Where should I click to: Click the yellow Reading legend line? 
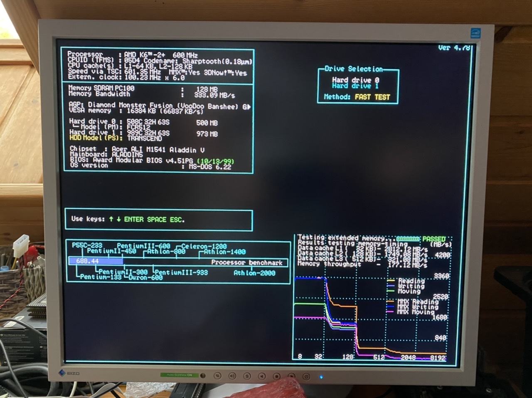[x=390, y=281]
